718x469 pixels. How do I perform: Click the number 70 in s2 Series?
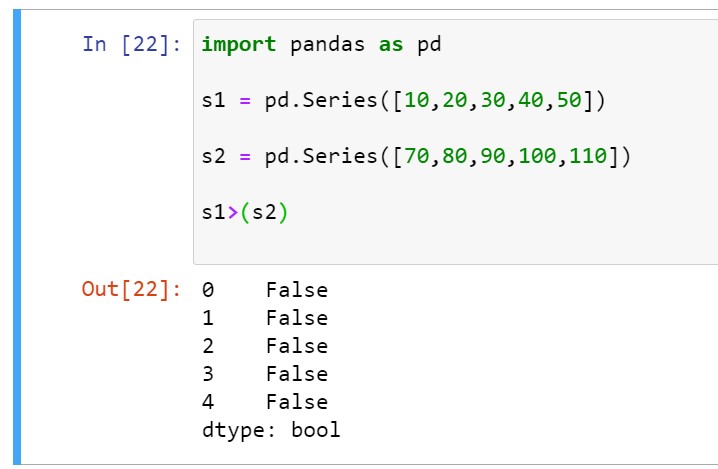(415, 157)
